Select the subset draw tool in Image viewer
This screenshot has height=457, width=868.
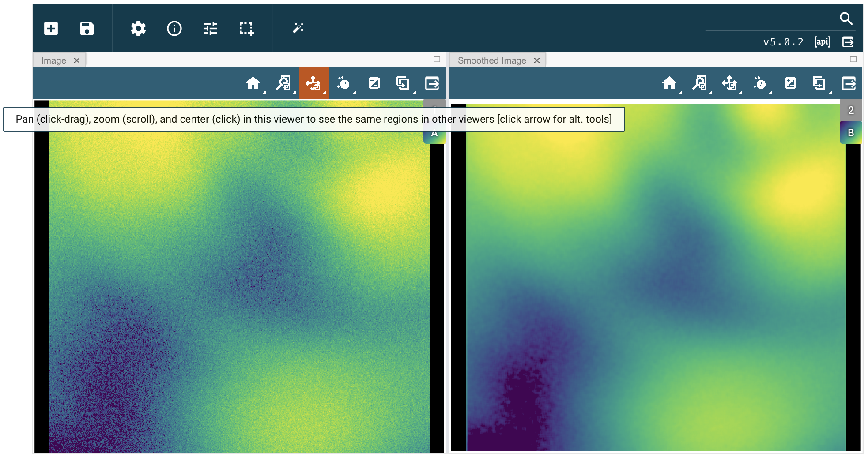coord(343,83)
